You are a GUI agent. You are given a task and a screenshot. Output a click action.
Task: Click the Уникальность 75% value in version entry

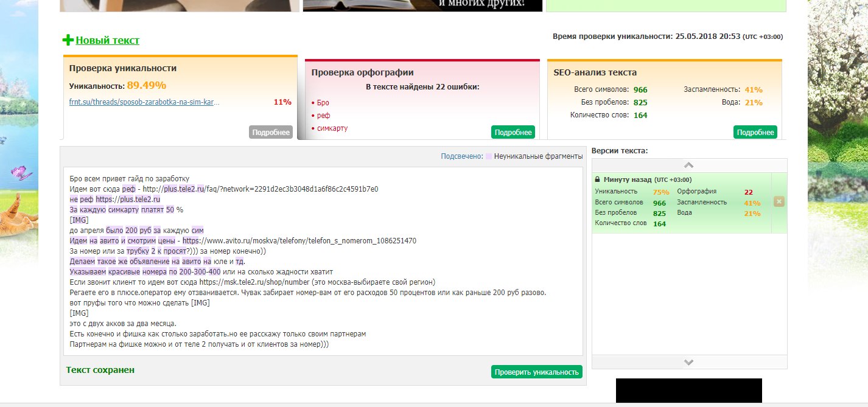coord(661,192)
